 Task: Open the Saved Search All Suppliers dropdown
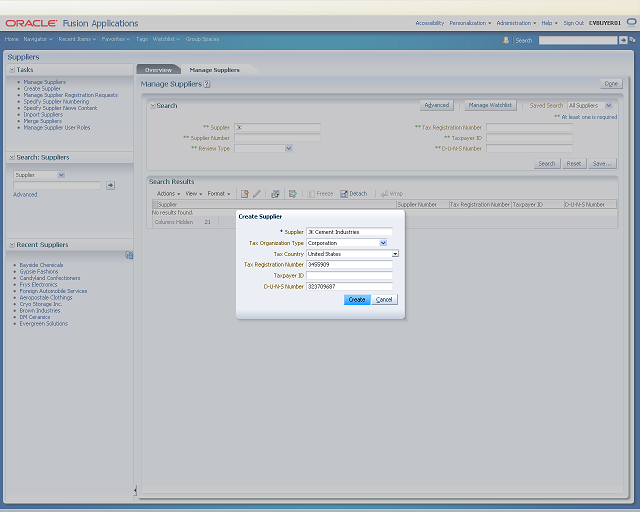[609, 105]
